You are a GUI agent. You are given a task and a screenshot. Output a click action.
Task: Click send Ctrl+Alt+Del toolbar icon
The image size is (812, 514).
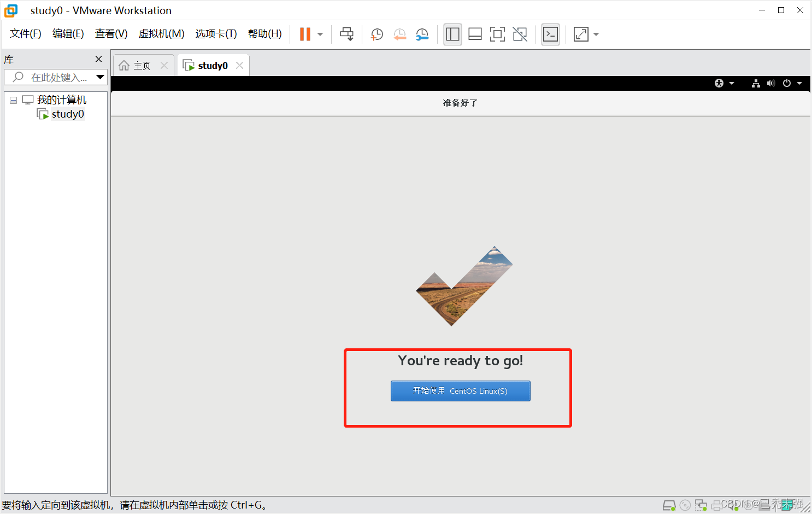(346, 34)
